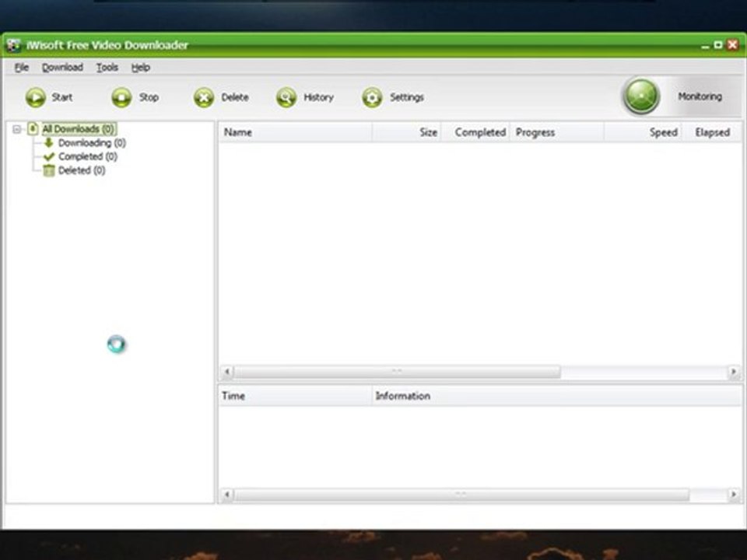Screen dimensions: 747x560
Task: Select Deleted (0) tree item
Action: [82, 170]
